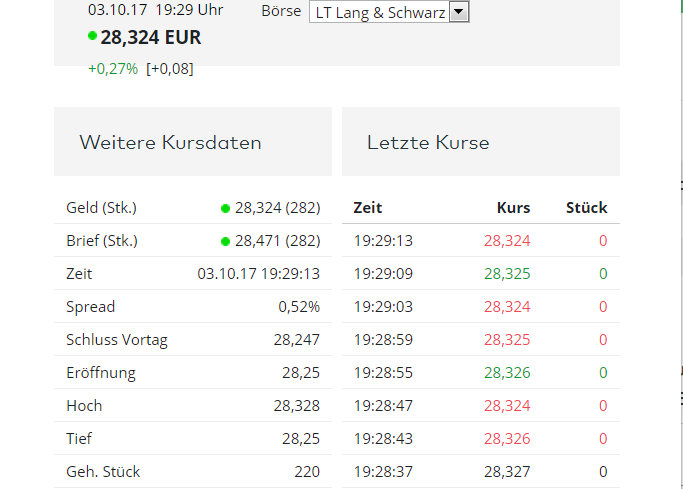The height and width of the screenshot is (489, 683).
Task: Click the Kurs column header
Action: pyautogui.click(x=514, y=208)
